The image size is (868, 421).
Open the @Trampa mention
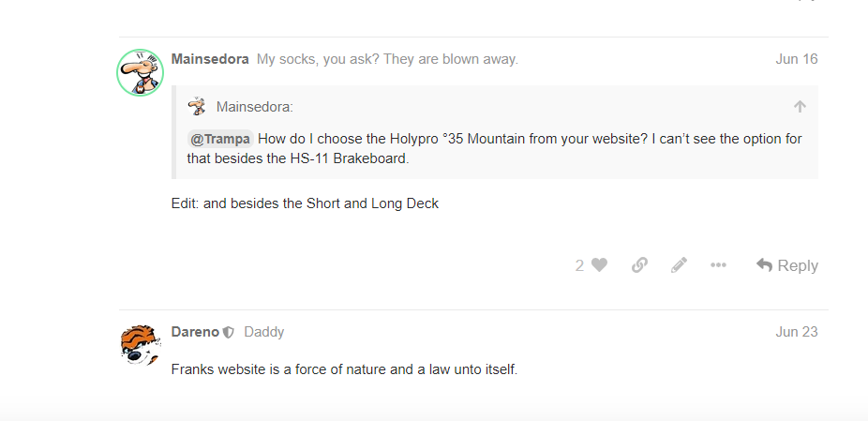tap(220, 139)
